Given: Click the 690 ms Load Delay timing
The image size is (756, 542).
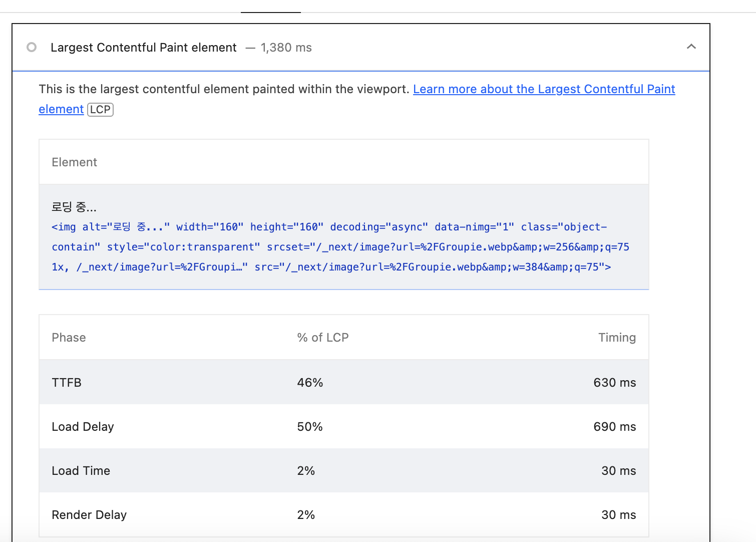Looking at the screenshot, I should click(x=614, y=427).
